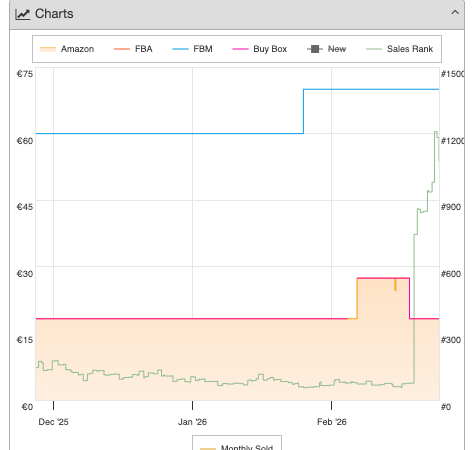Collapse the Charts panel with the chevron

pos(455,13)
